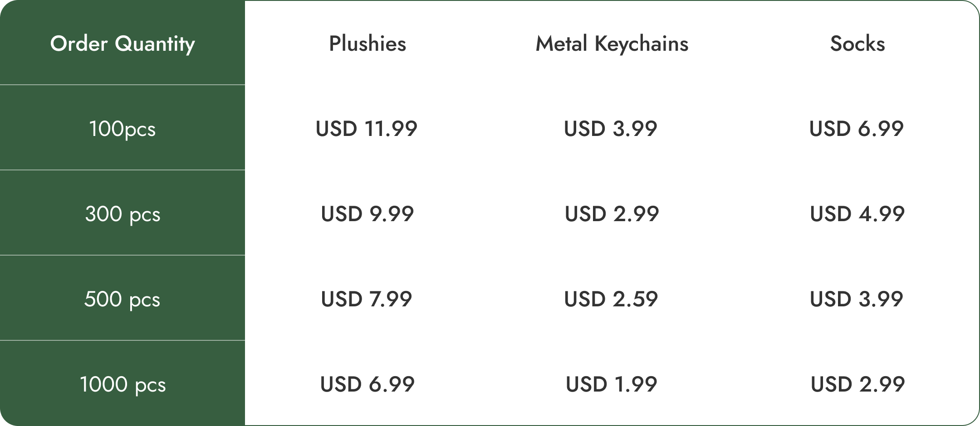The width and height of the screenshot is (980, 426).
Task: Click the Socks price for 100pcs
Action: [857, 129]
